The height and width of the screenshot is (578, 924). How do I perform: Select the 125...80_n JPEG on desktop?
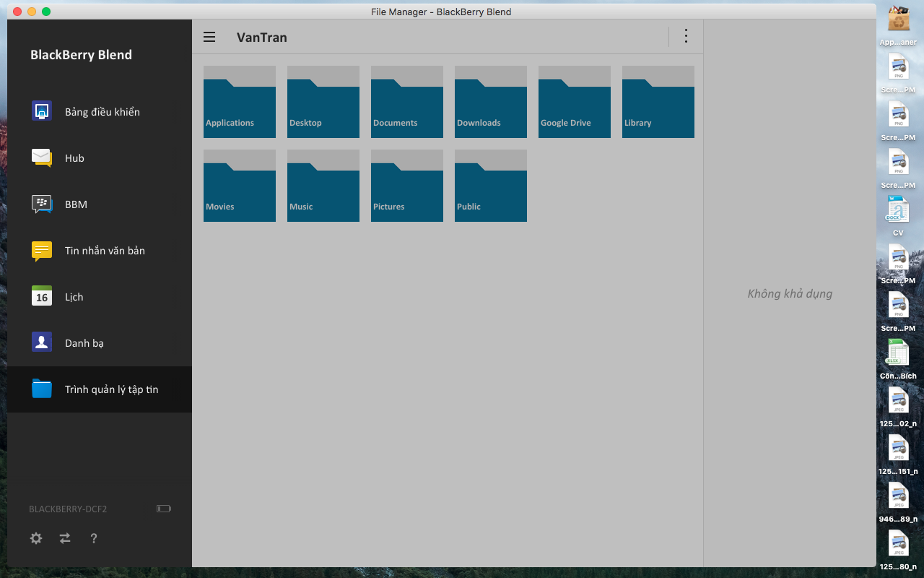point(898,549)
